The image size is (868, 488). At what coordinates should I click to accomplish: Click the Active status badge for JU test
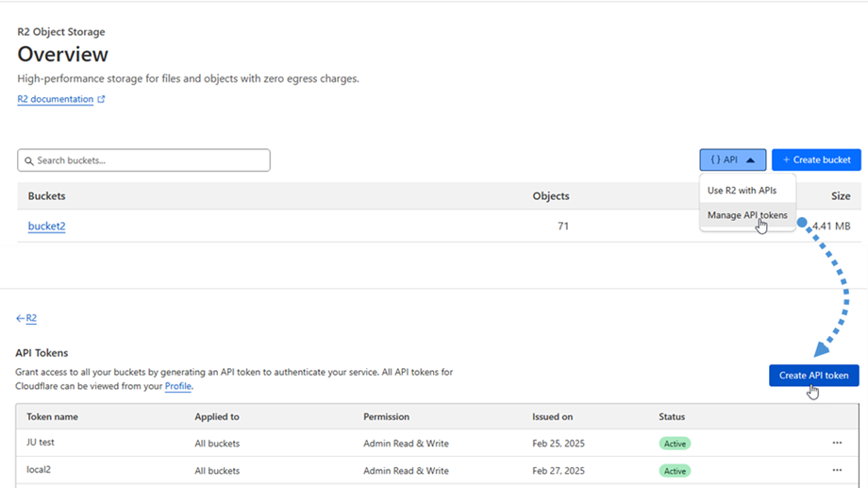(x=675, y=444)
